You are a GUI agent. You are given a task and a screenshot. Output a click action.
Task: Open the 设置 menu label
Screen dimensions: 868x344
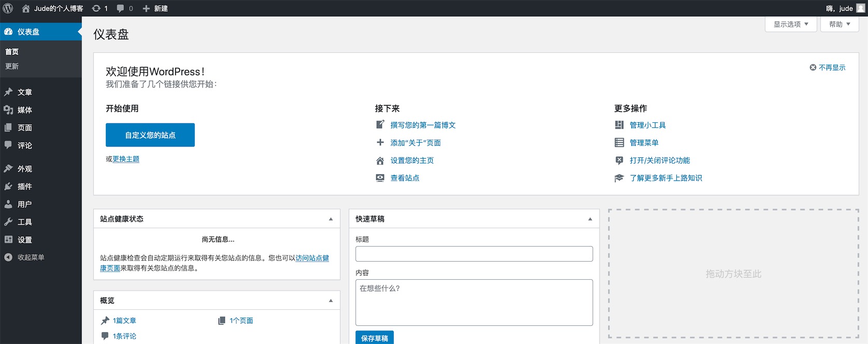[25, 240]
